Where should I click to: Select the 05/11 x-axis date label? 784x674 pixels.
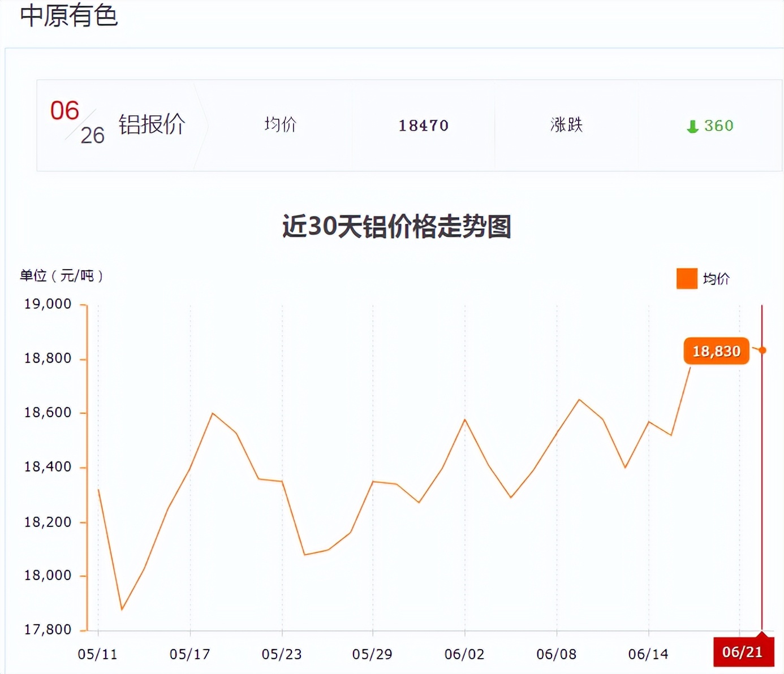coord(97,654)
